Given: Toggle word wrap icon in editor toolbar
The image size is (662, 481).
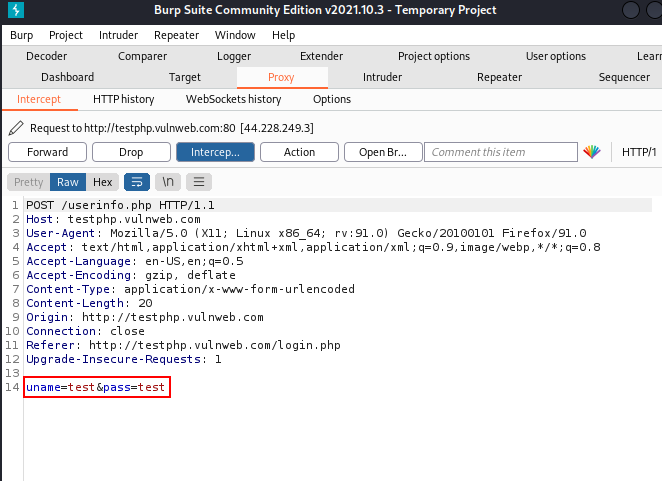Looking at the screenshot, I should [137, 182].
